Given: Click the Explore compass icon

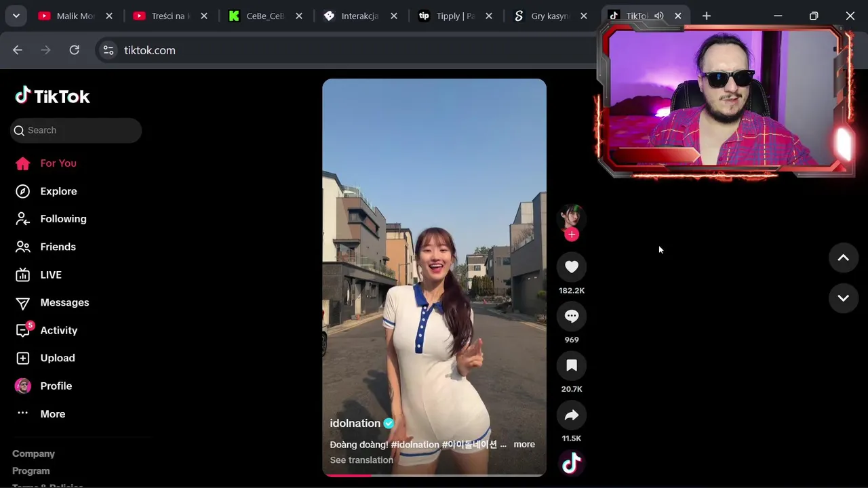Looking at the screenshot, I should click(x=23, y=191).
